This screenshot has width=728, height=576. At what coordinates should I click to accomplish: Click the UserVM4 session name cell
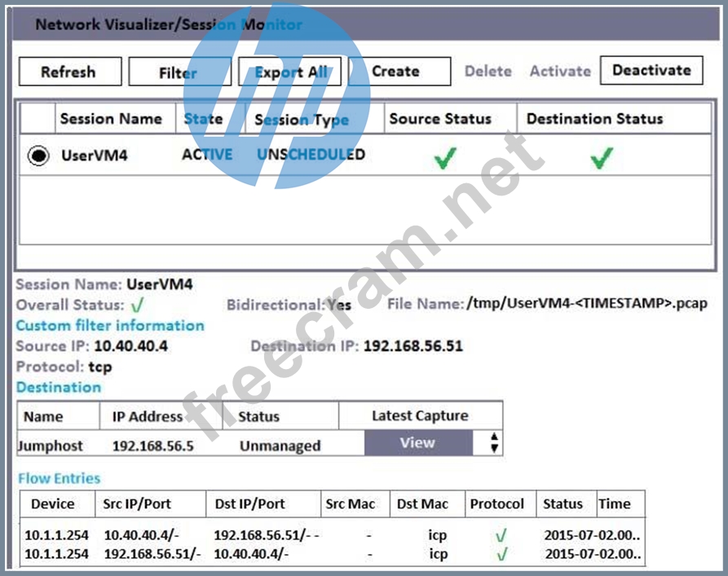pos(95,155)
